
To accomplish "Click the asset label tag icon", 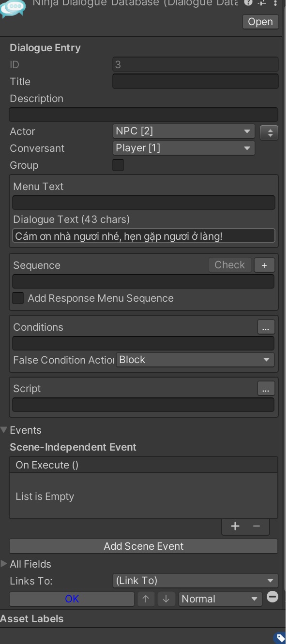I will tap(281, 638).
